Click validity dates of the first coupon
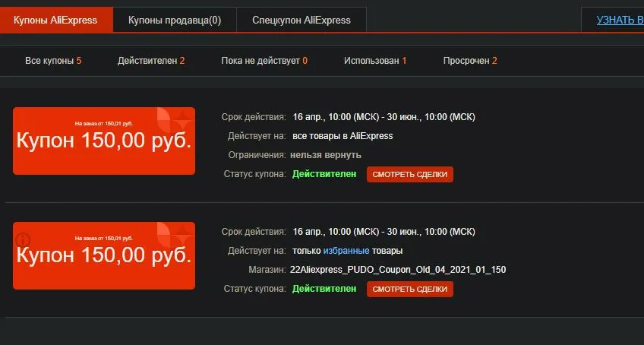The width and height of the screenshot is (644, 345). [x=384, y=117]
